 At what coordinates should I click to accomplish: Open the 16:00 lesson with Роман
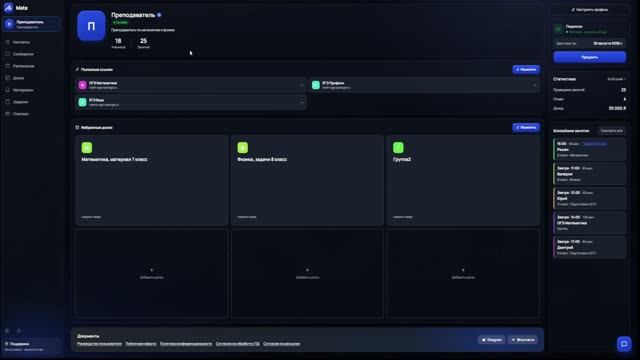pyautogui.click(x=589, y=149)
